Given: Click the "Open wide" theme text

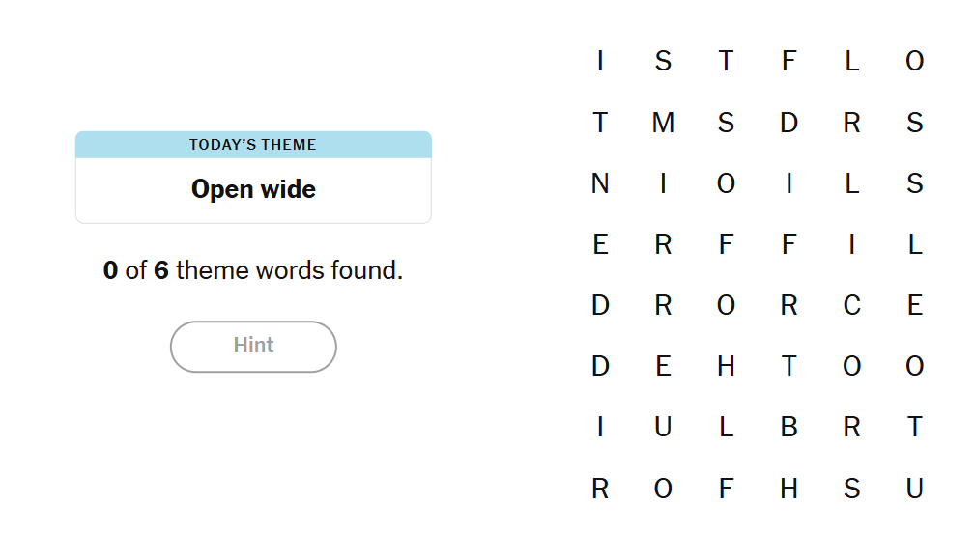Looking at the screenshot, I should (x=253, y=189).
